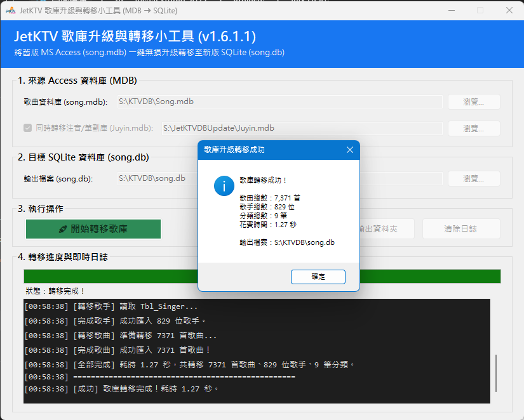Toggle the 同時轉移注音/筆劃庫 checkbox
The height and width of the screenshot is (420, 524).
point(28,128)
